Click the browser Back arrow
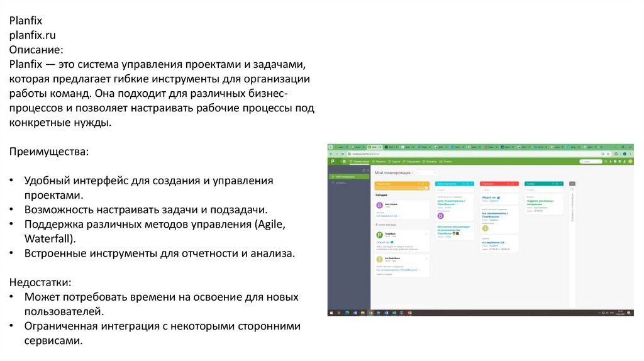The height and width of the screenshot is (361, 644). click(331, 154)
